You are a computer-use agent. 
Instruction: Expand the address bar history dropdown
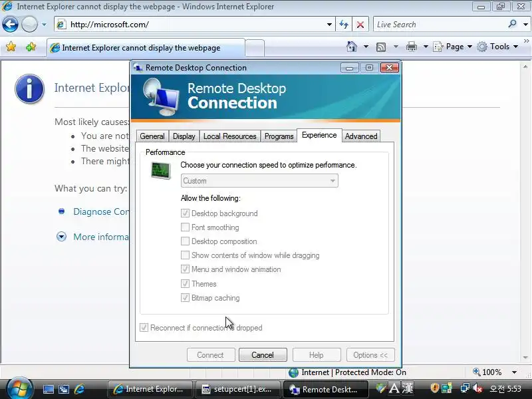[x=329, y=25]
